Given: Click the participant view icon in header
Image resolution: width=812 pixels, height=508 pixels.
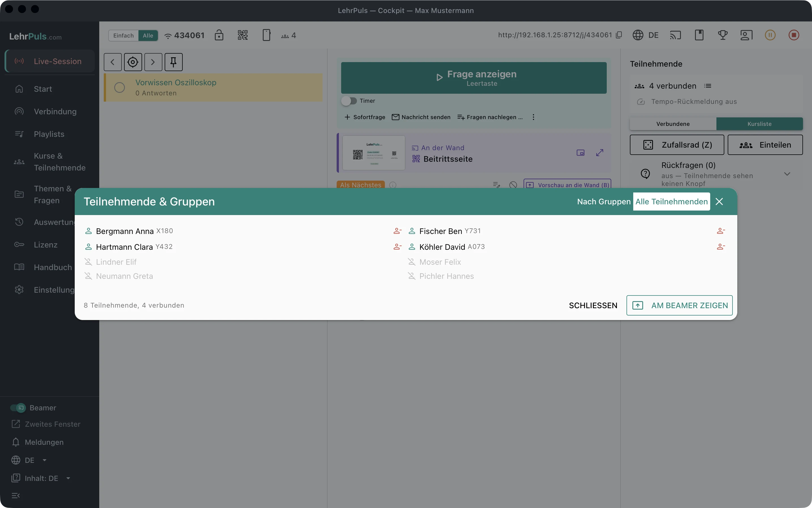Looking at the screenshot, I should [747, 35].
